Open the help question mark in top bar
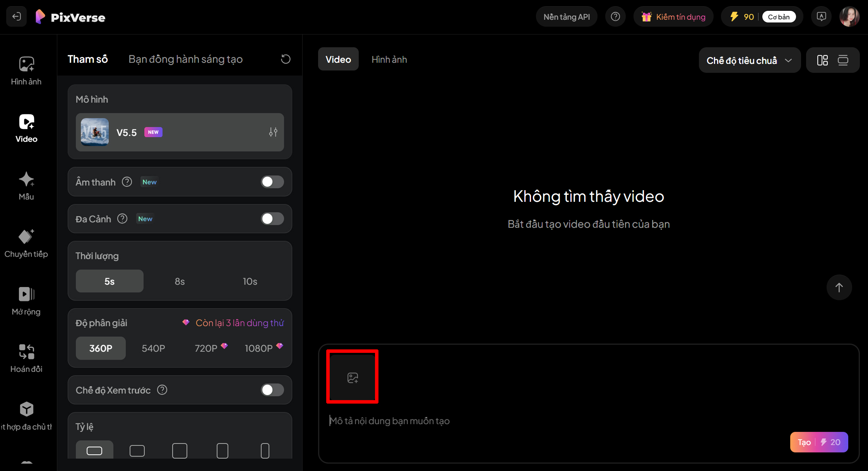Image resolution: width=868 pixels, height=471 pixels. click(x=615, y=16)
